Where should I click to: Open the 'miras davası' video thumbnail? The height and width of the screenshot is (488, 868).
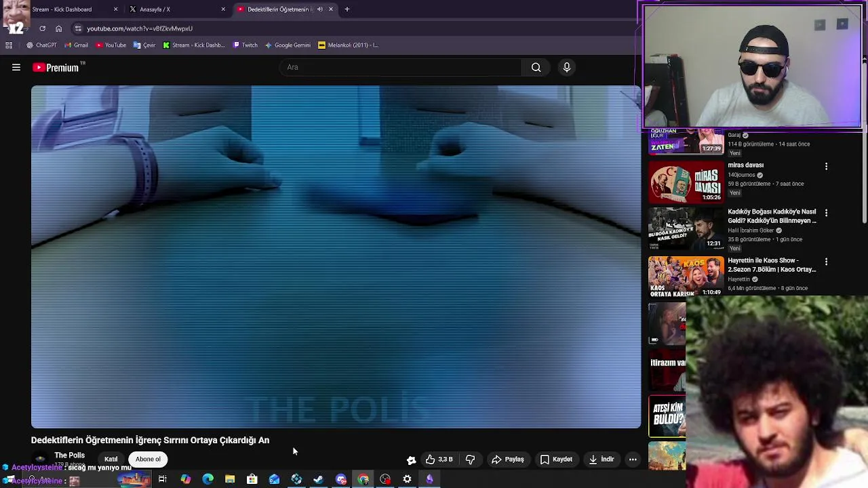(x=686, y=182)
